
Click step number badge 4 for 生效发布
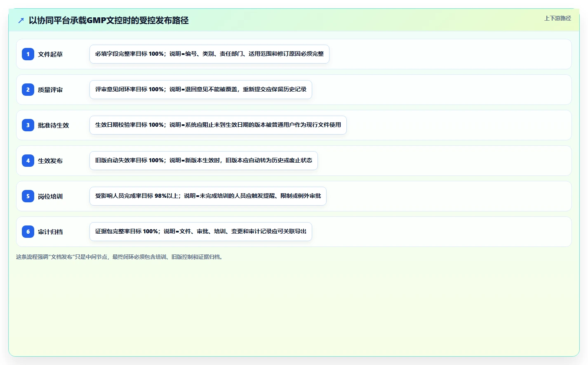click(28, 161)
